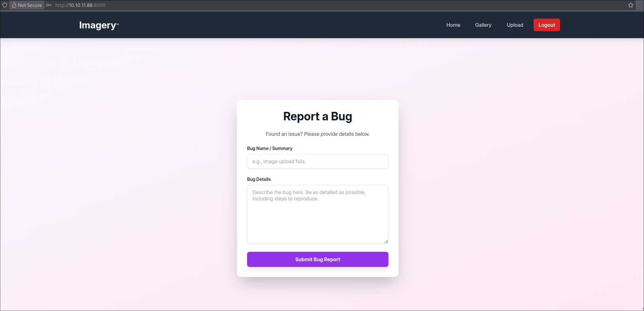The image size is (644, 311).
Task: Open the Upload page
Action: coord(515,25)
